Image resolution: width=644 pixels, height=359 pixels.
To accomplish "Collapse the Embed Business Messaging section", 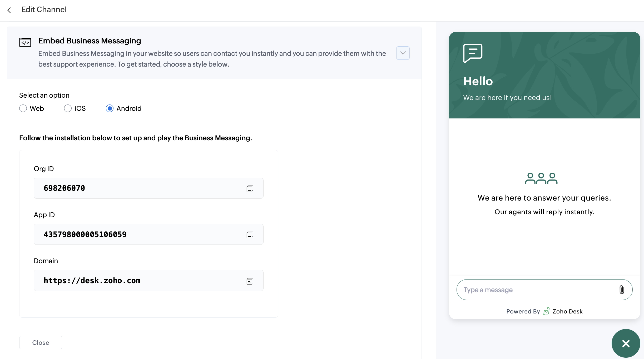I will click(x=403, y=53).
